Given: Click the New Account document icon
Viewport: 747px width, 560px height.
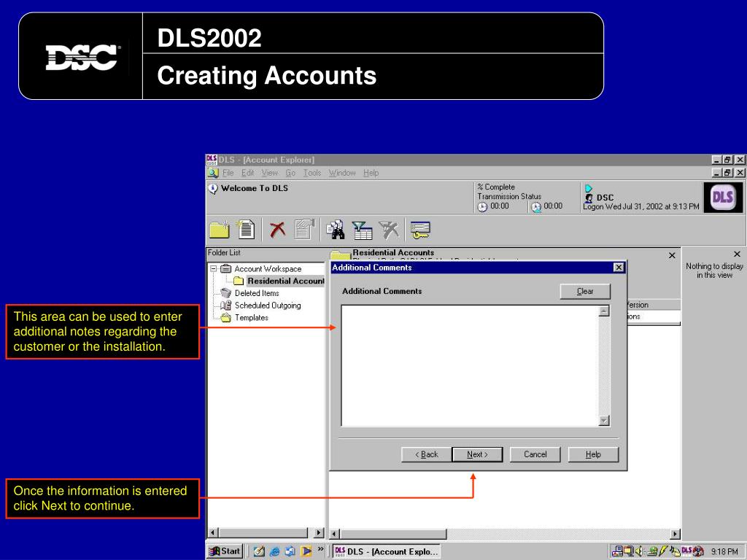Looking at the screenshot, I should (x=246, y=230).
